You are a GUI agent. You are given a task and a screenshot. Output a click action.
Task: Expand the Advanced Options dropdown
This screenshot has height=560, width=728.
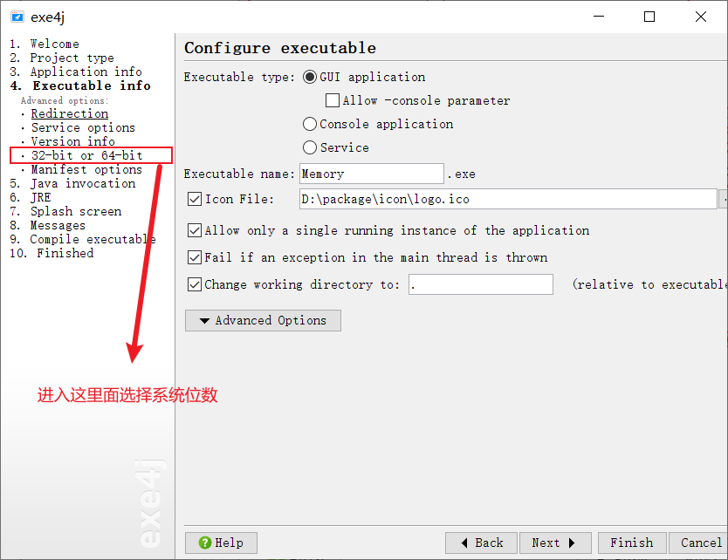(263, 320)
